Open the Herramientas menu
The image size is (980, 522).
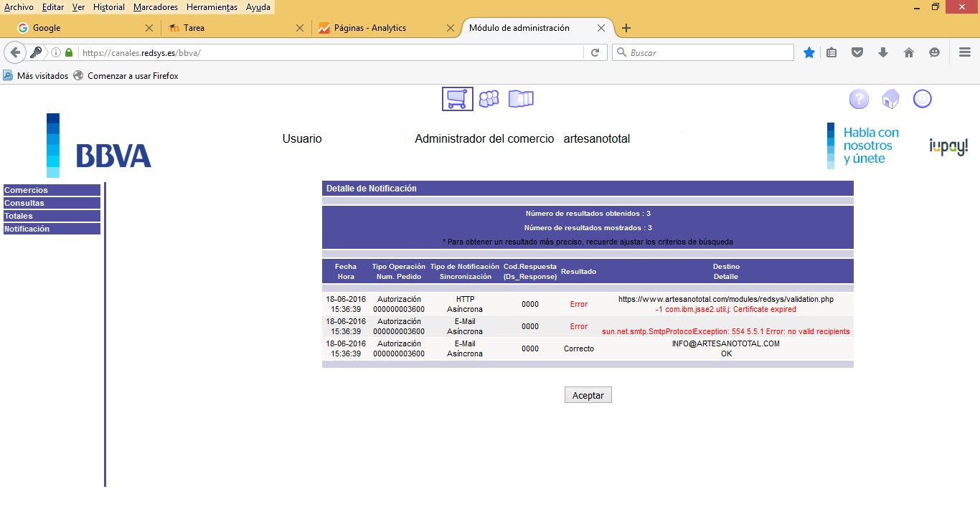[212, 7]
